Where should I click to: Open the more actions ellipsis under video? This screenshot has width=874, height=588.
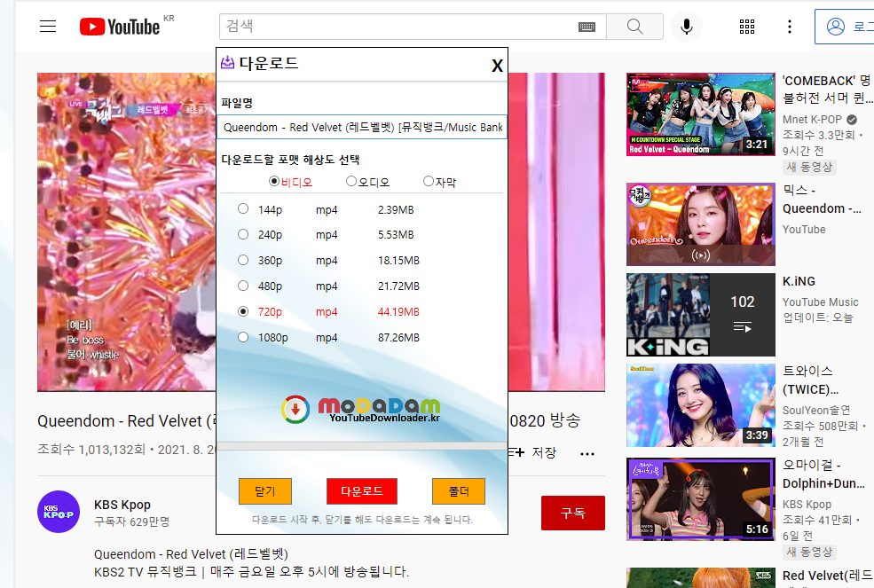(x=587, y=454)
